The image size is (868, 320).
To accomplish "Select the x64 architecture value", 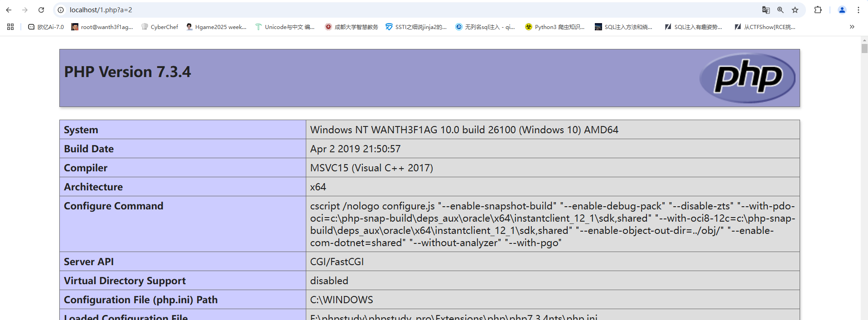I will coord(318,187).
